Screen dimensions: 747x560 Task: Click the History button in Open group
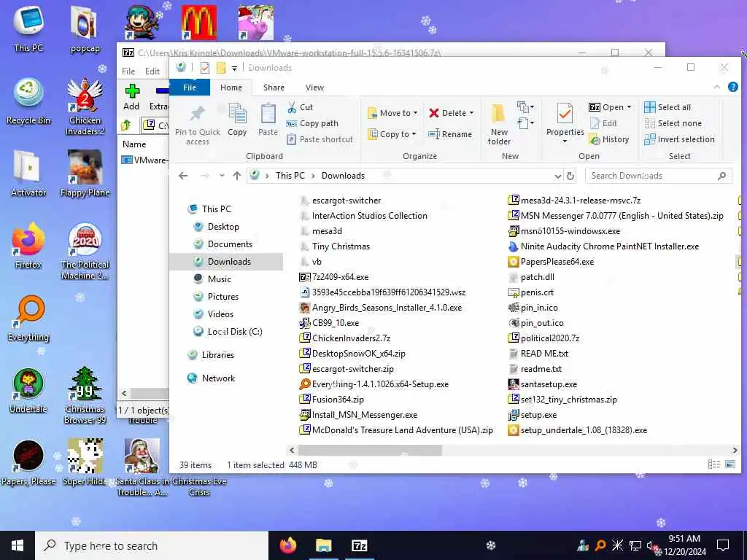[610, 139]
